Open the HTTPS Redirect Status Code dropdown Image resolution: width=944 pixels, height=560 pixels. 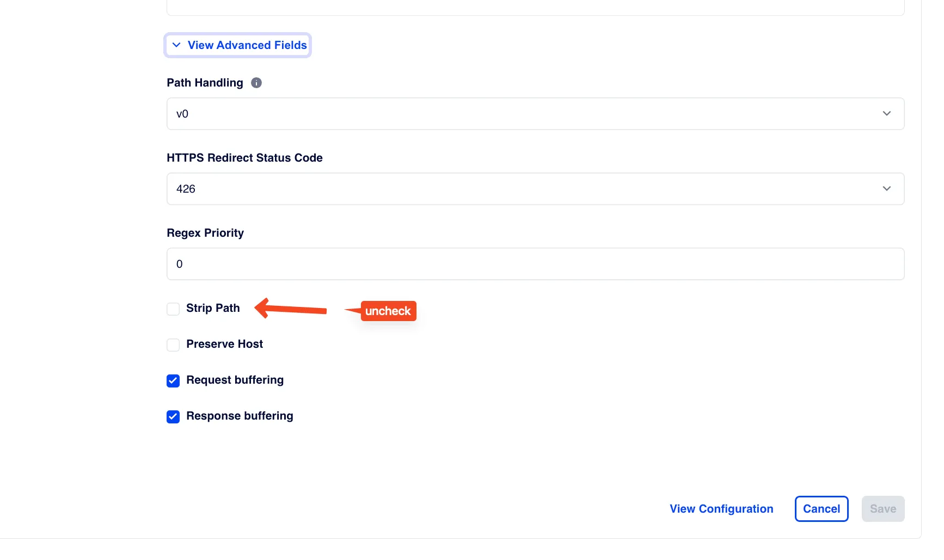[x=535, y=189]
